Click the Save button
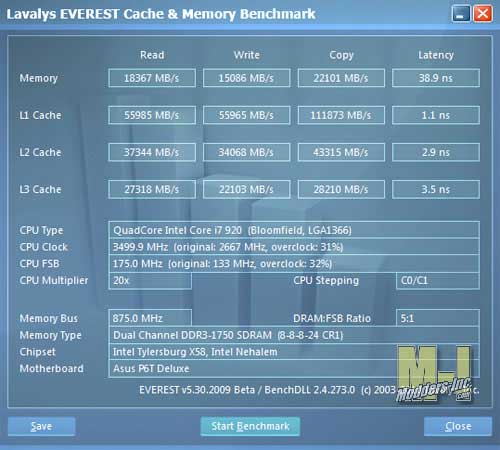The image size is (500, 450). point(42,426)
